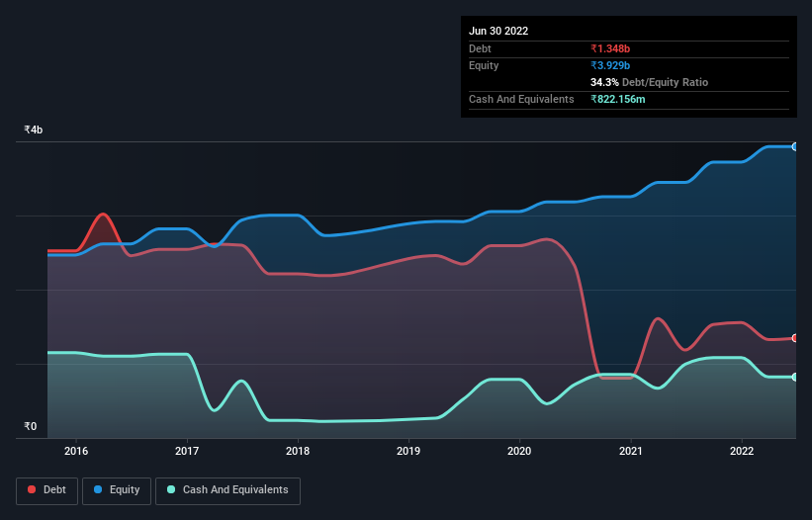812x520 pixels.
Task: Click the 2022 axis label
Action: (x=742, y=451)
